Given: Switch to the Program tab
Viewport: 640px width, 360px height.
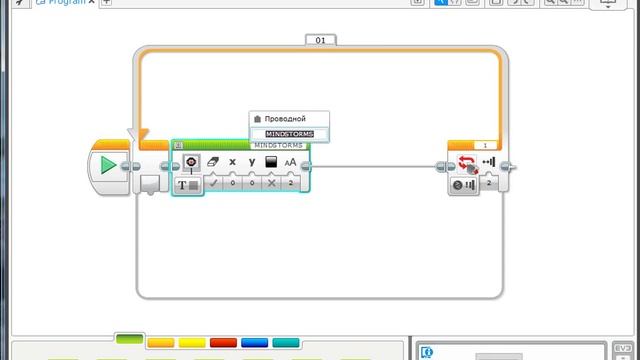Looking at the screenshot, I should coord(60,2).
